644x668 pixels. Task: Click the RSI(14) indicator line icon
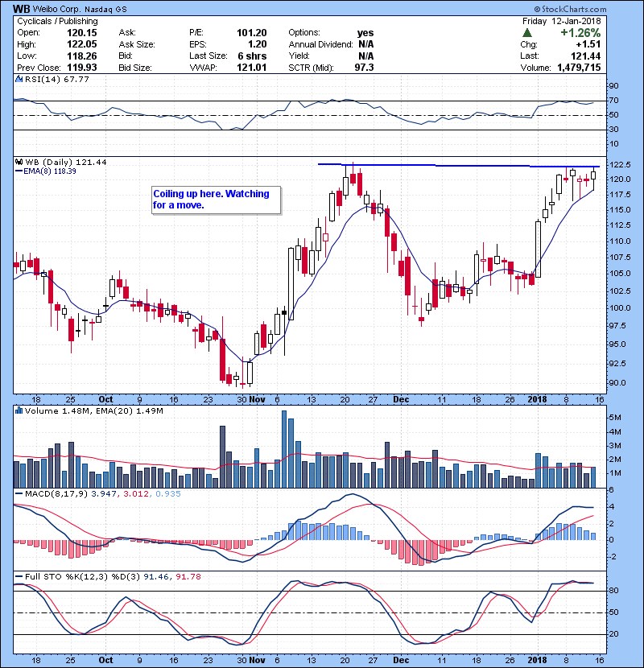[x=19, y=79]
